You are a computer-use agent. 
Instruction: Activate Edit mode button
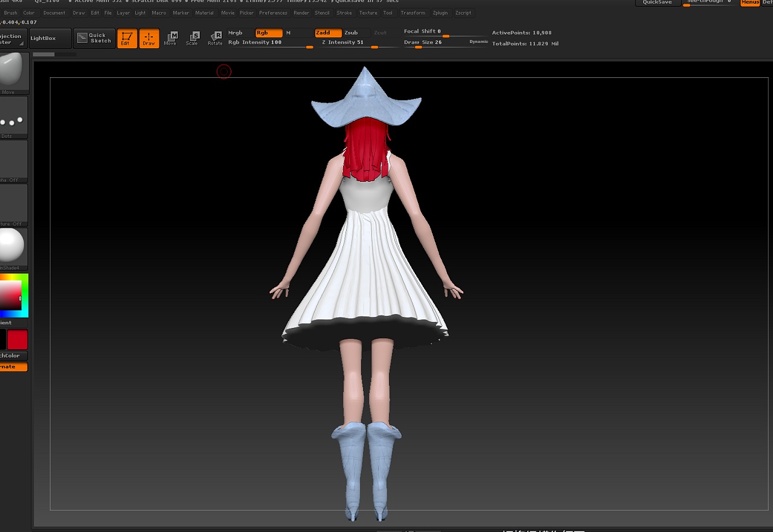[127, 39]
